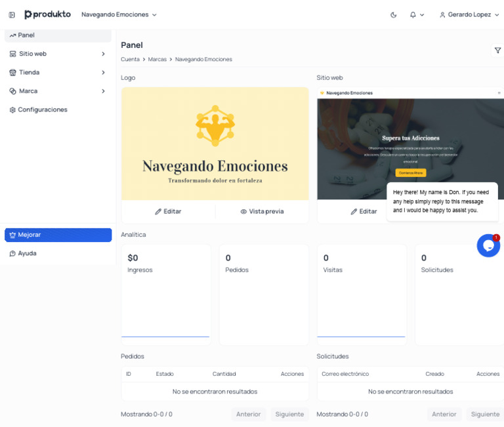
Task: Click the Mejorar upgrade button
Action: point(58,235)
